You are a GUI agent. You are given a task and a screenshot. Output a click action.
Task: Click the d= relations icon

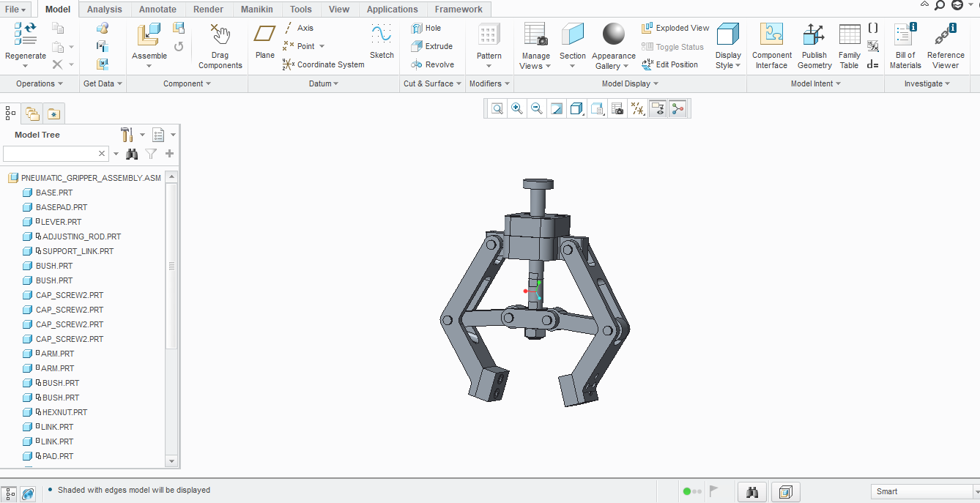[872, 64]
